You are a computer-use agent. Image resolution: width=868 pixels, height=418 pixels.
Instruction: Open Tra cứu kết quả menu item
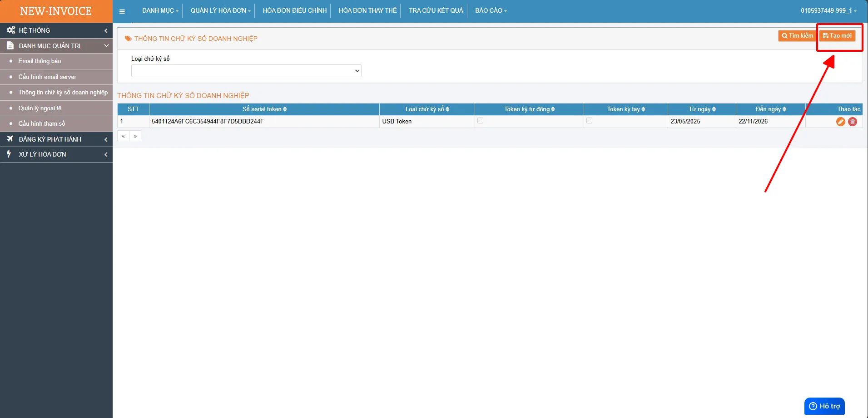coord(436,10)
